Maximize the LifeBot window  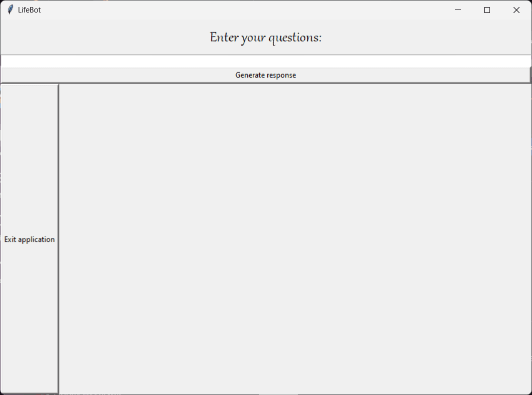click(487, 10)
